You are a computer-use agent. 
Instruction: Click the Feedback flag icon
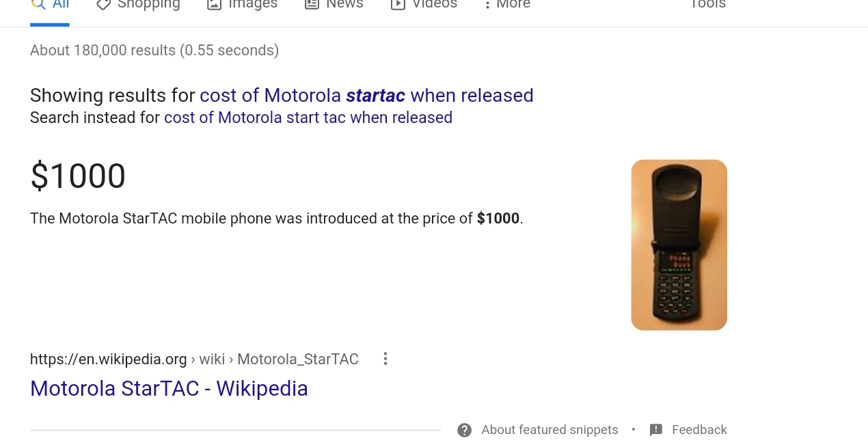656,430
